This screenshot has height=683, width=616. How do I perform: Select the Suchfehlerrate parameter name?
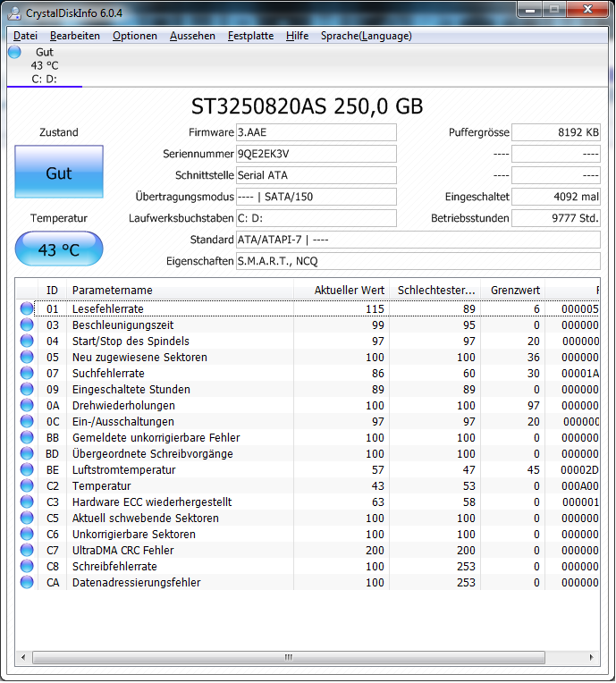click(108, 374)
